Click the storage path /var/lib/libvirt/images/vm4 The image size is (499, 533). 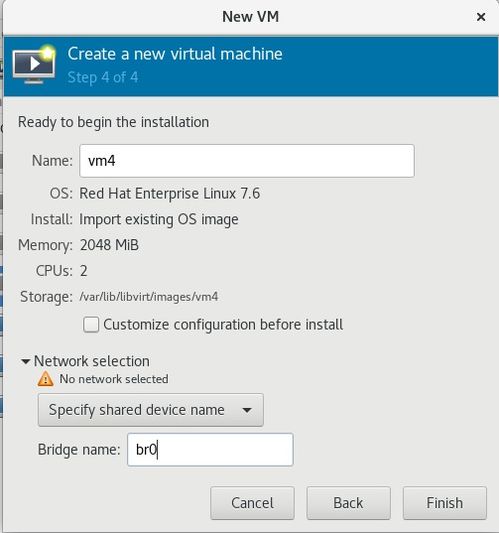click(149, 297)
